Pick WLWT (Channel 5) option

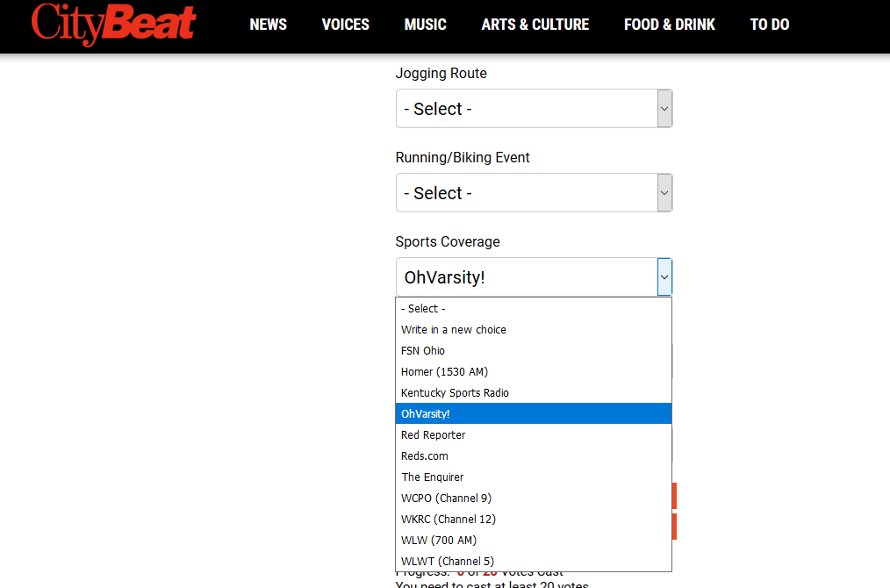(534, 561)
